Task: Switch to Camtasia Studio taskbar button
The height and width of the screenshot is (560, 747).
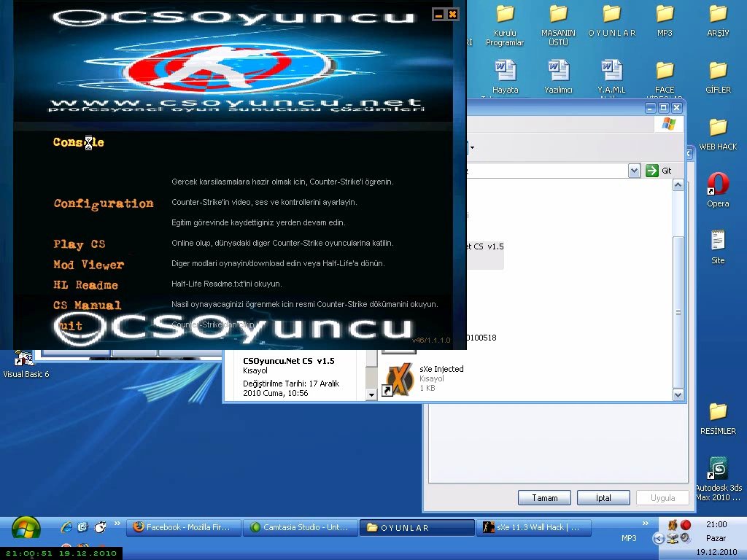Action: coord(301,528)
